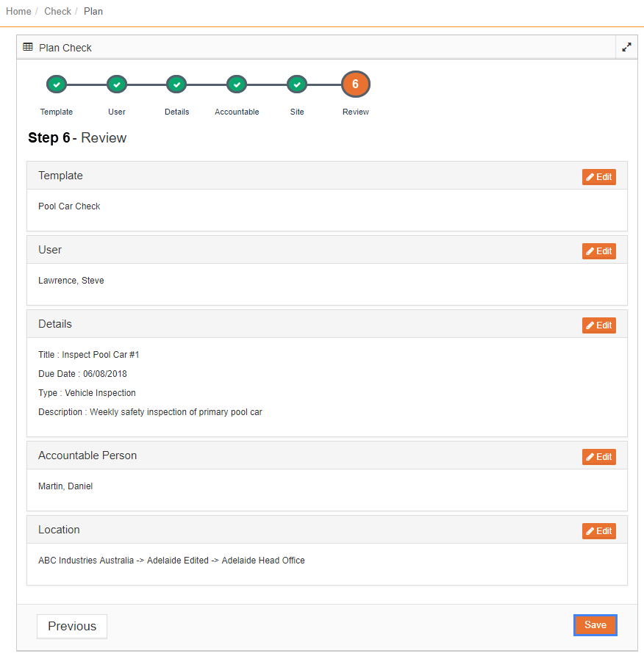Click the Review step label

tap(355, 112)
